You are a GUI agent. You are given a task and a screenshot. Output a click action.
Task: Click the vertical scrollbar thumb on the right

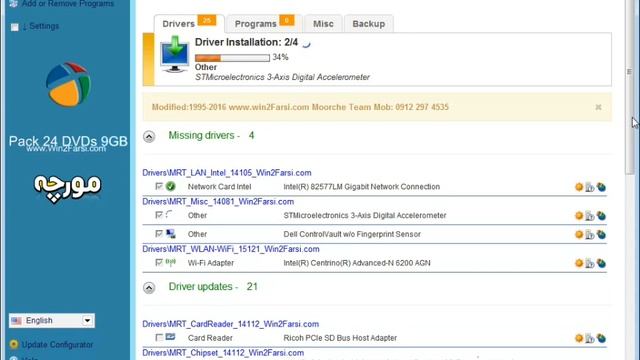coord(631,88)
